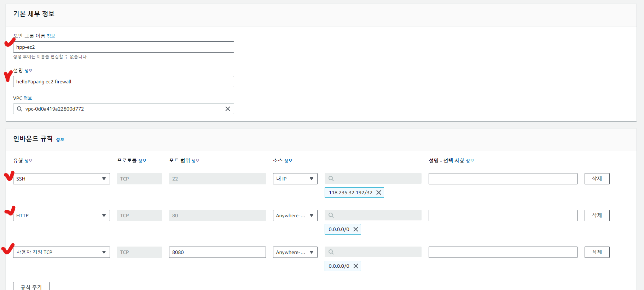Open the HTTP type dropdown

[61, 215]
